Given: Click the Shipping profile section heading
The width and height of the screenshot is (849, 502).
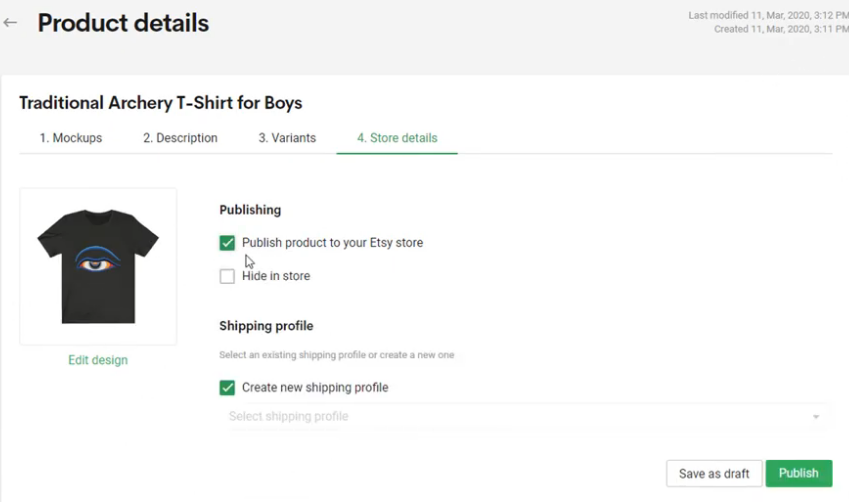Looking at the screenshot, I should pyautogui.click(x=266, y=326).
